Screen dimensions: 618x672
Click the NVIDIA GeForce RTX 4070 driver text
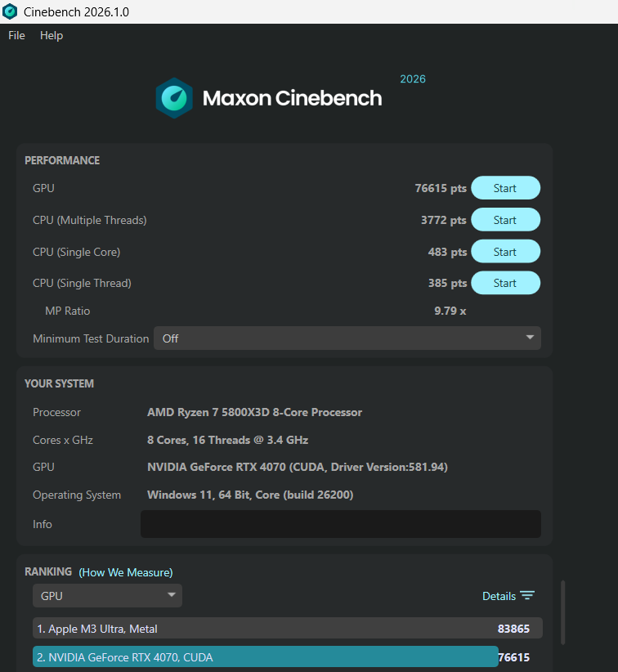(x=298, y=467)
